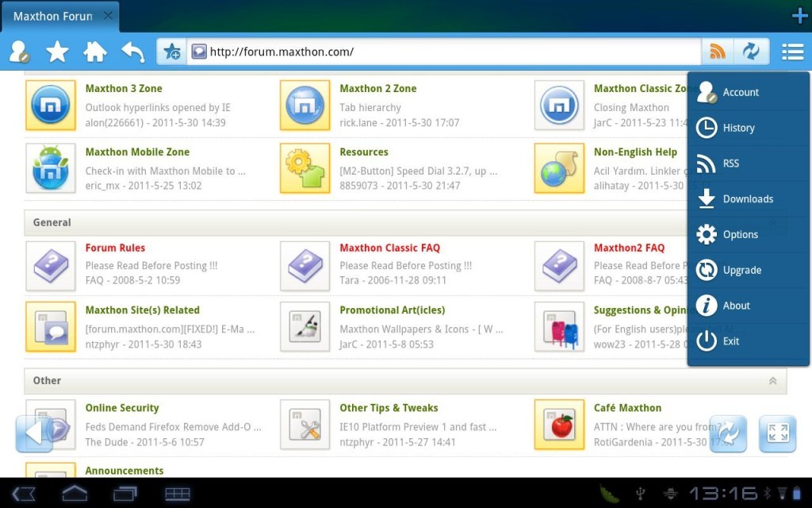Screen dimensions: 812x508
Task: Open the Announcements forum link
Action: pyautogui.click(x=124, y=471)
